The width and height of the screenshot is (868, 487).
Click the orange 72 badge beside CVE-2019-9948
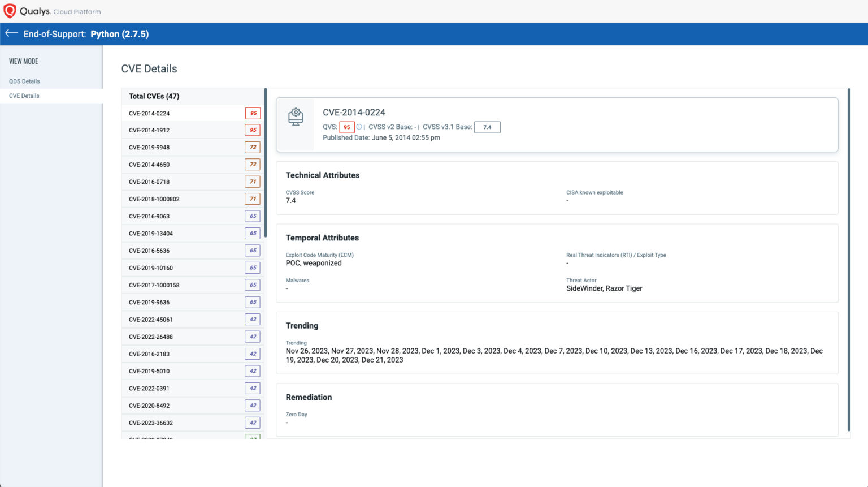click(253, 147)
